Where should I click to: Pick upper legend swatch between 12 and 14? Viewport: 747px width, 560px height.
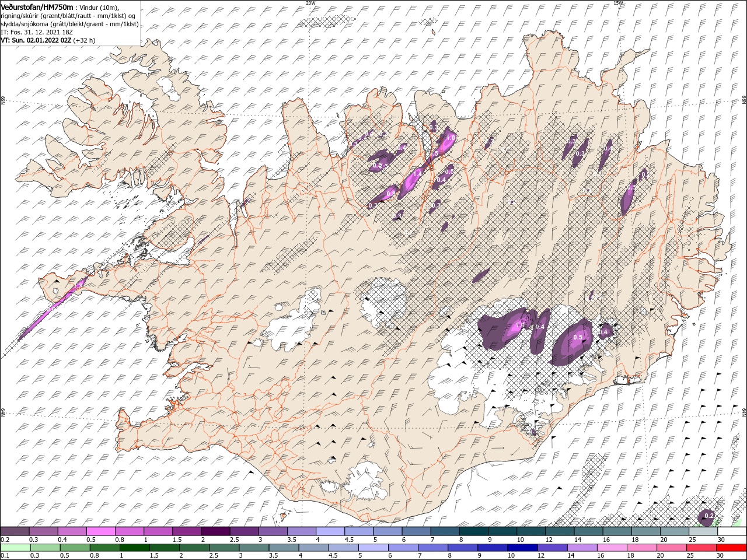[560, 531]
